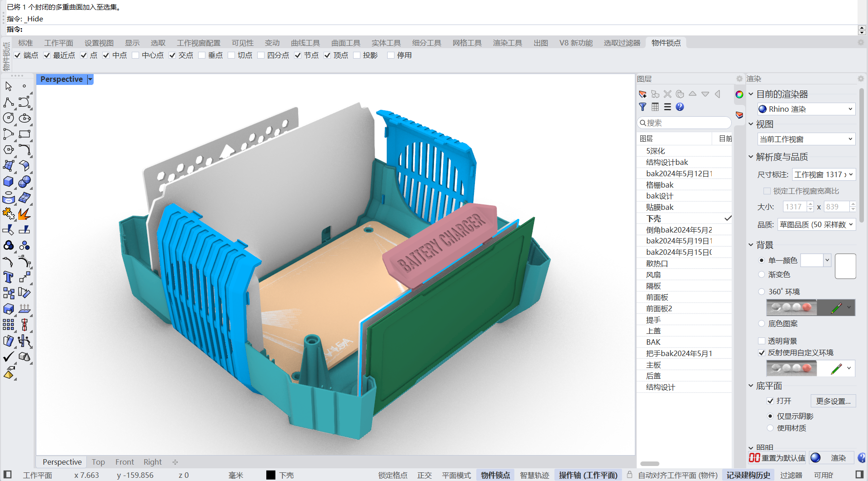Collapse the 目前的渲染器 section

pyautogui.click(x=751, y=94)
